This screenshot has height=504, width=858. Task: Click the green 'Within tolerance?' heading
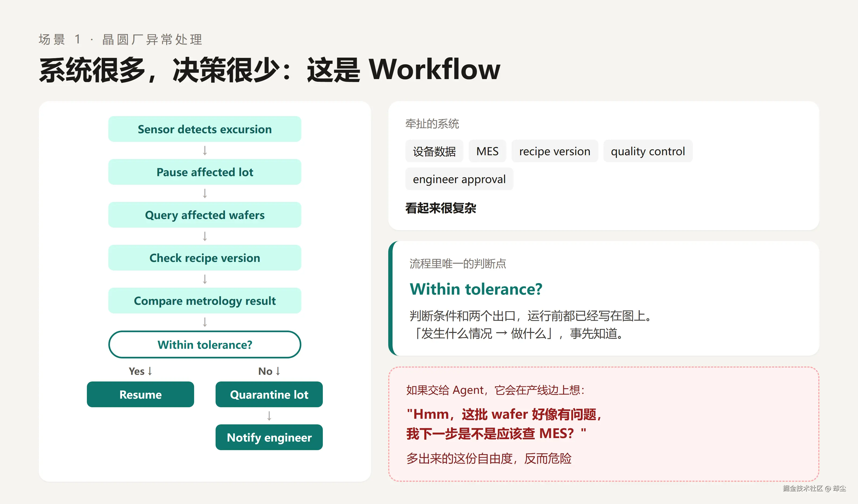pyautogui.click(x=476, y=289)
